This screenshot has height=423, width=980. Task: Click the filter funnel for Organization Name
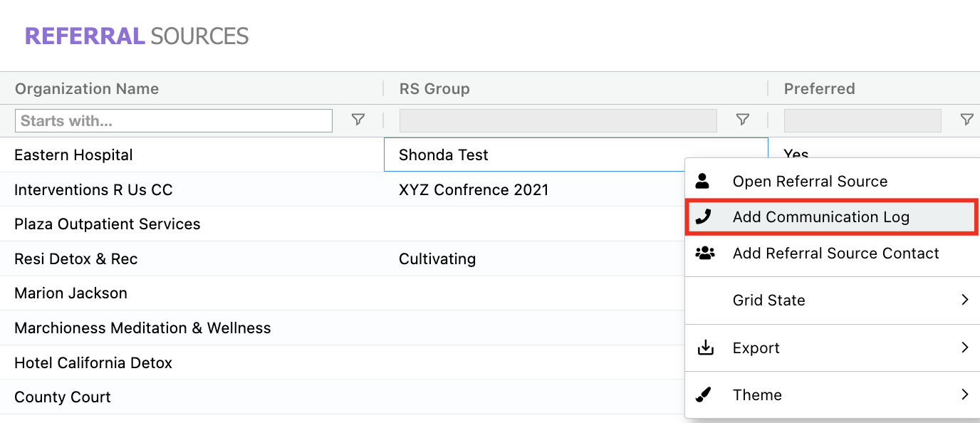click(358, 120)
